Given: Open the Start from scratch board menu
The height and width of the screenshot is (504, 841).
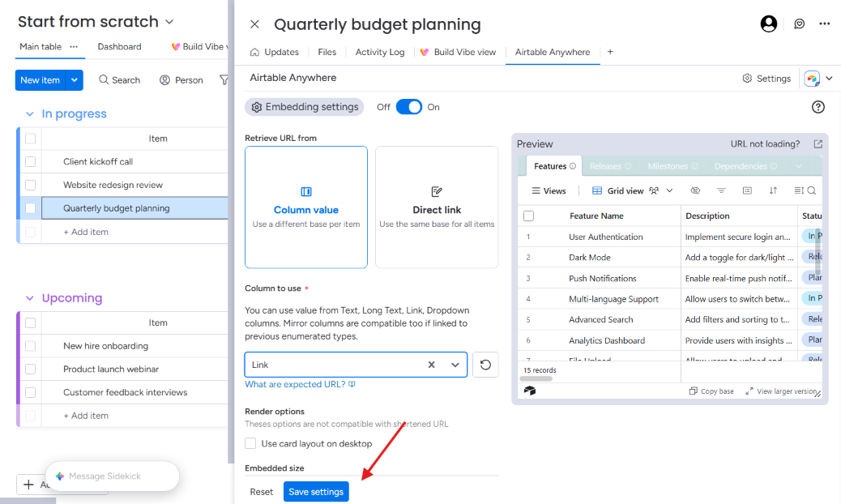Looking at the screenshot, I should (169, 22).
